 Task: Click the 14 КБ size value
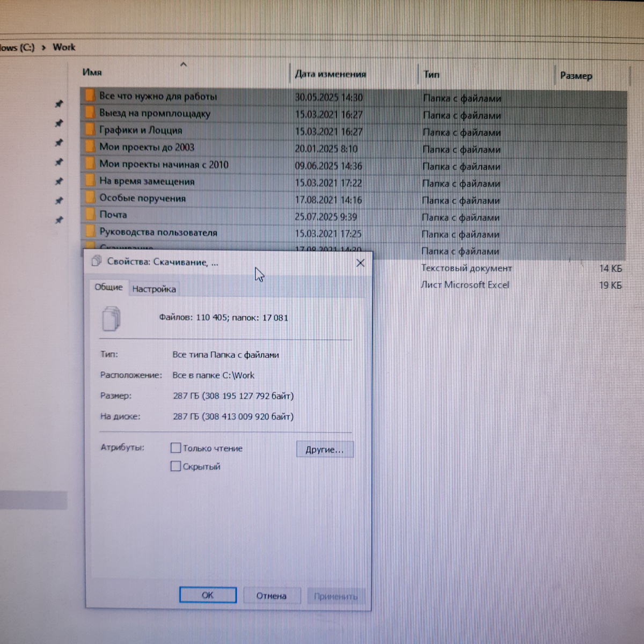610,268
